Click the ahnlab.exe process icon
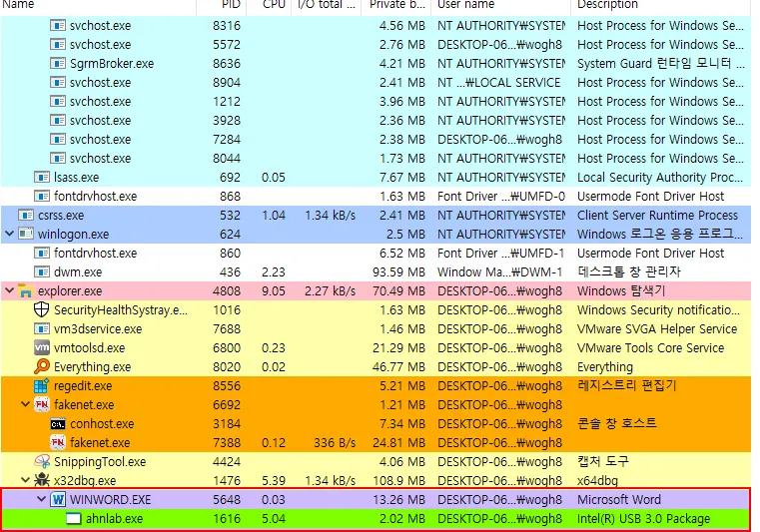Viewport: 760px width, 532px height. click(74, 518)
